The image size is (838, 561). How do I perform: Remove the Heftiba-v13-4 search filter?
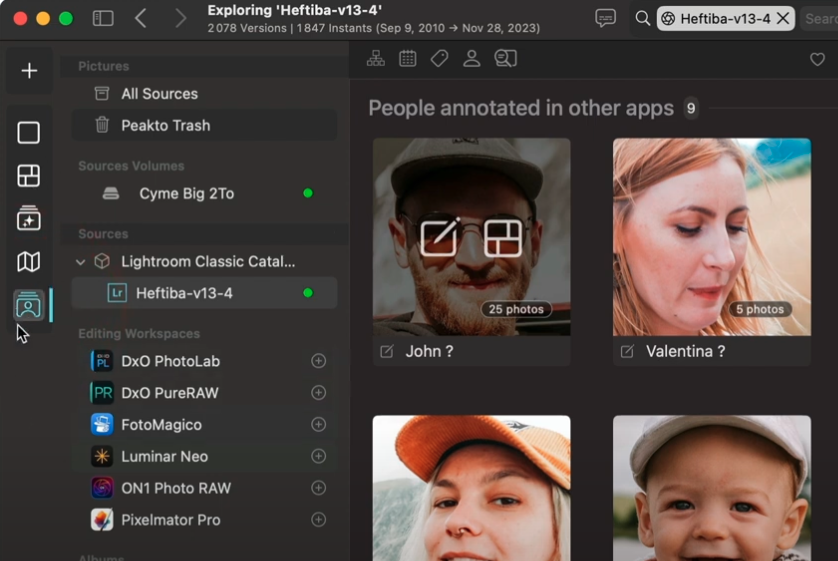tap(783, 19)
